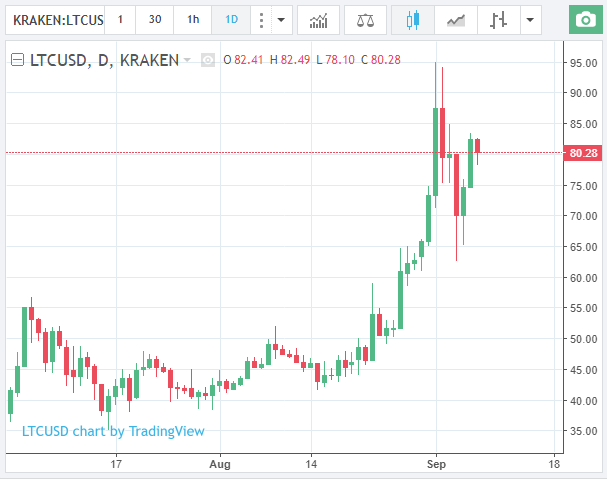Click the open value O 82.41

click(x=243, y=60)
